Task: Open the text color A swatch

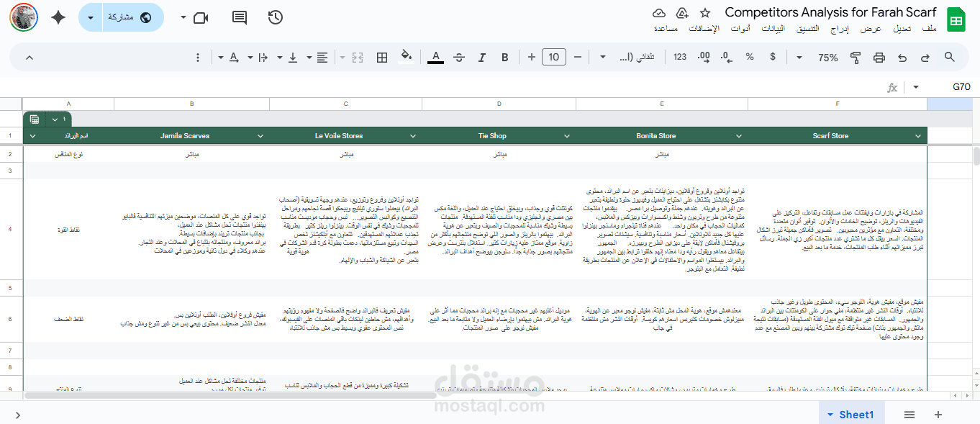Action: (x=435, y=58)
